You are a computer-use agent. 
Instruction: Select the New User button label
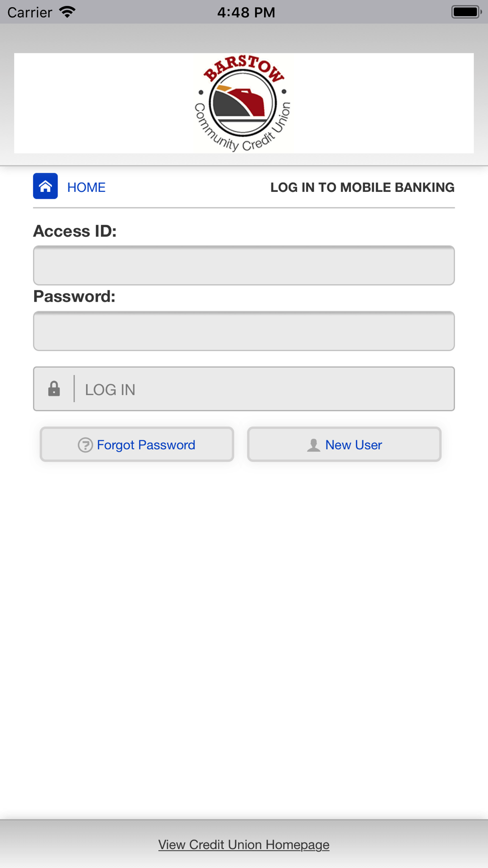[353, 445]
